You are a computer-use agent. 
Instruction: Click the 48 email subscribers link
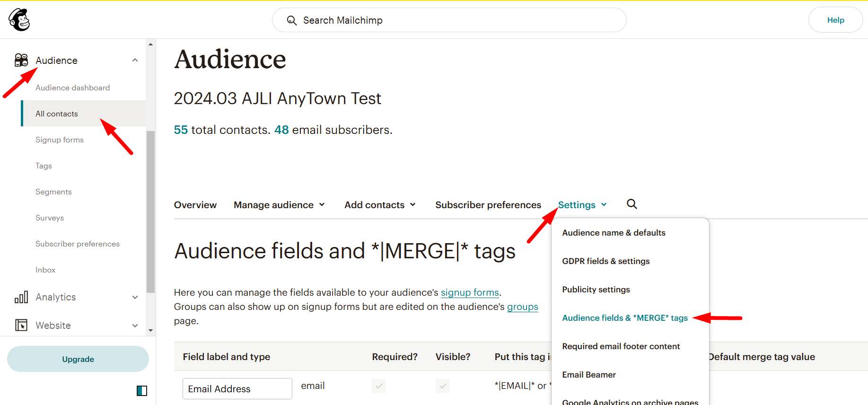coord(281,130)
